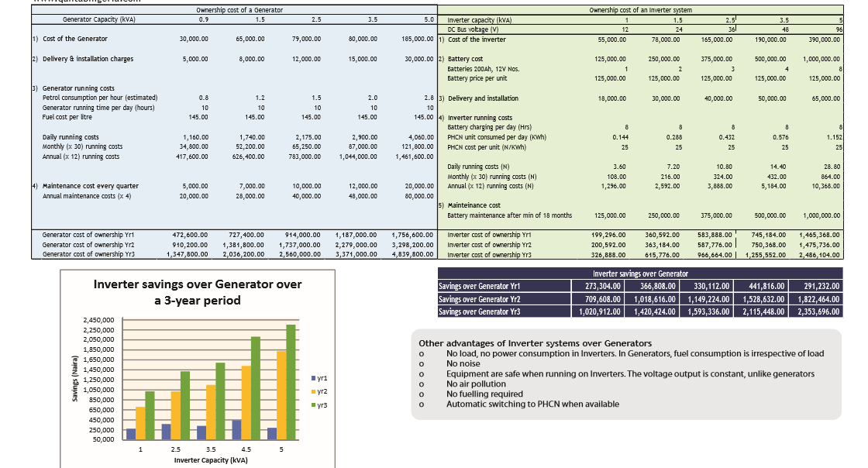
Task: Click the 472,600.00 ownership Yr1 cell
Action: 191,235
